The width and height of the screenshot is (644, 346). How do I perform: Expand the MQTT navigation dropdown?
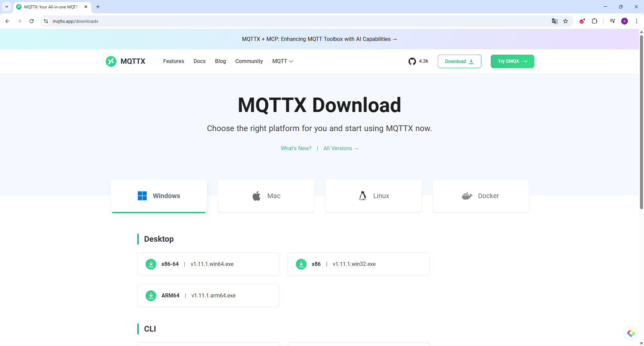pyautogui.click(x=283, y=61)
